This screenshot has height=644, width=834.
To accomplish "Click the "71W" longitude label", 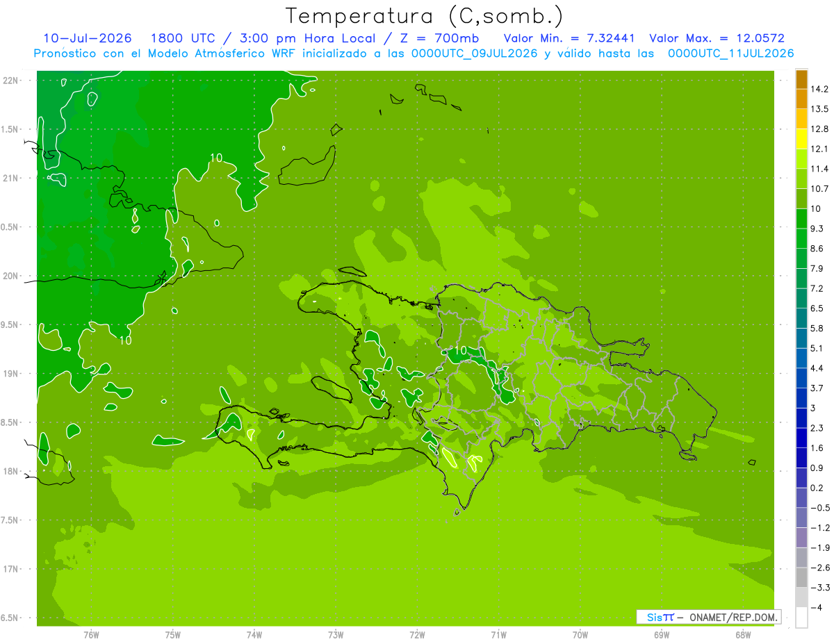I will (498, 635).
